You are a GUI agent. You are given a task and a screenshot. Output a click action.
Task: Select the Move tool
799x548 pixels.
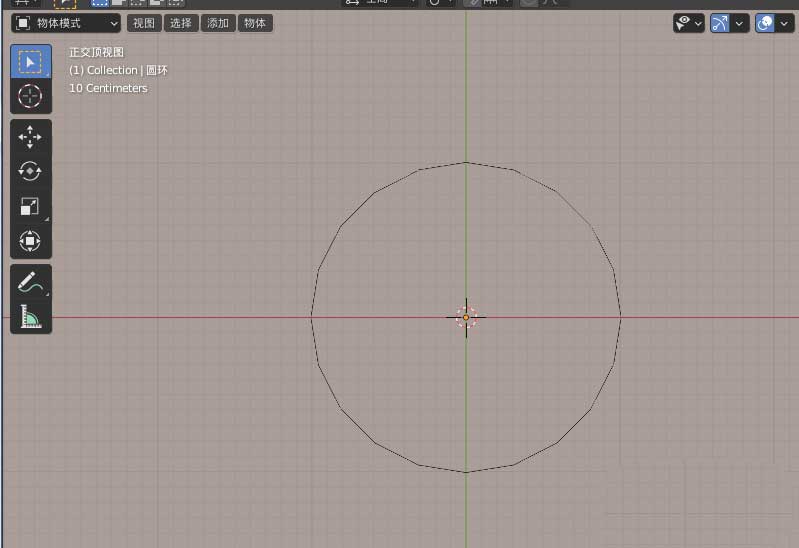pos(30,137)
